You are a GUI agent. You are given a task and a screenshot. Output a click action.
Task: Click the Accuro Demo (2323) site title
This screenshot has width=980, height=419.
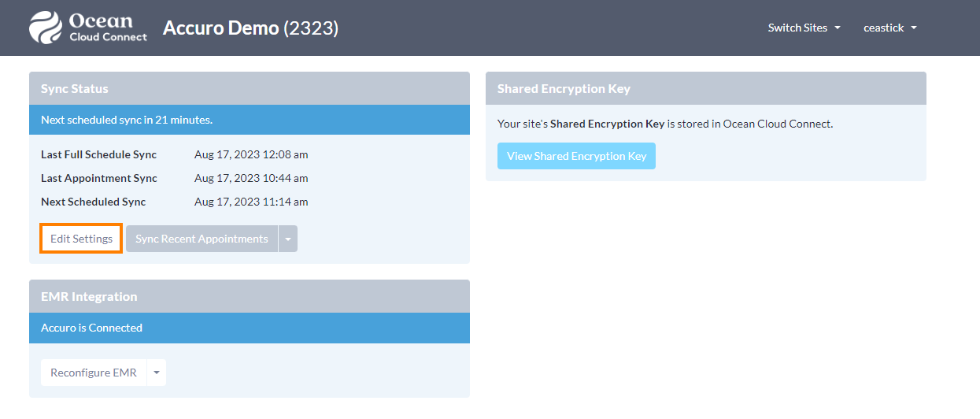point(250,28)
